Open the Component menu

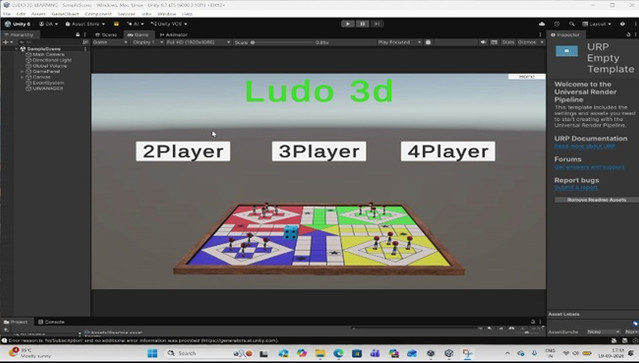point(98,14)
